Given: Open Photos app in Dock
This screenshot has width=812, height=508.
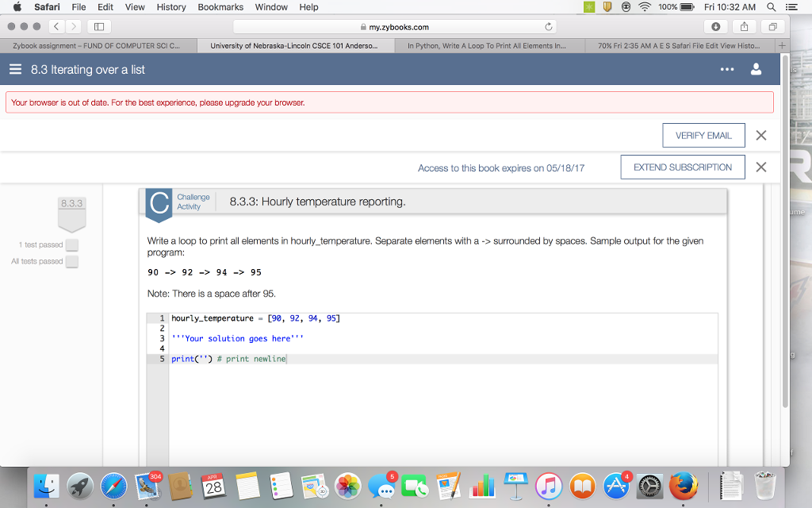Looking at the screenshot, I should click(347, 487).
